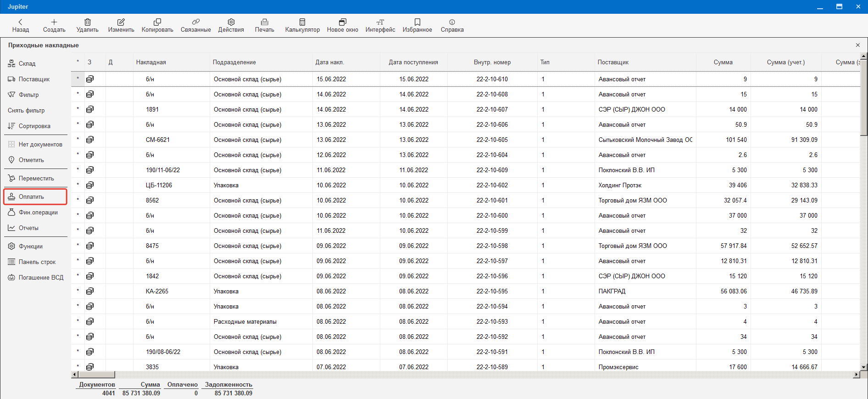Click status icon in row 22-2-10-610
Viewport: 868px width, 399px height.
click(x=90, y=79)
